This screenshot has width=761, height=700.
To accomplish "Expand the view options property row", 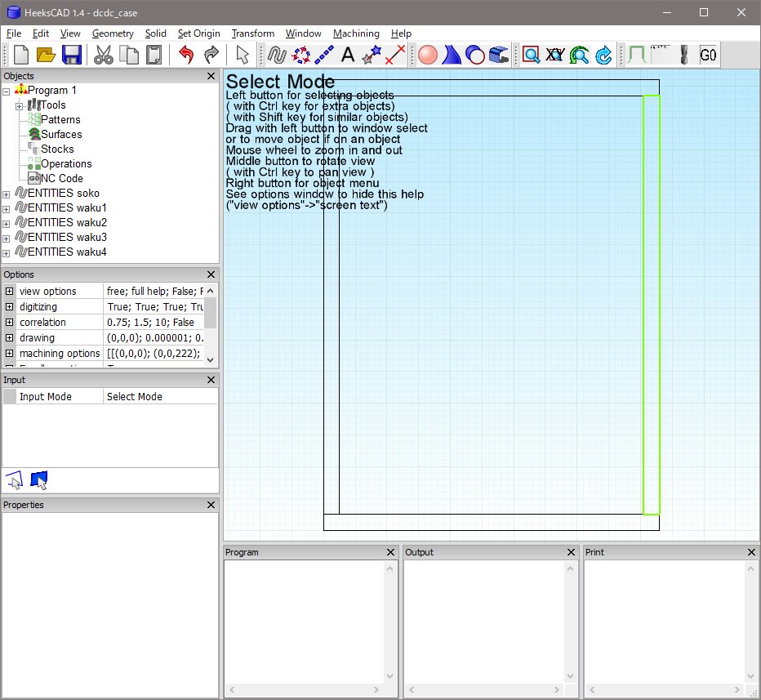I will click(10, 292).
